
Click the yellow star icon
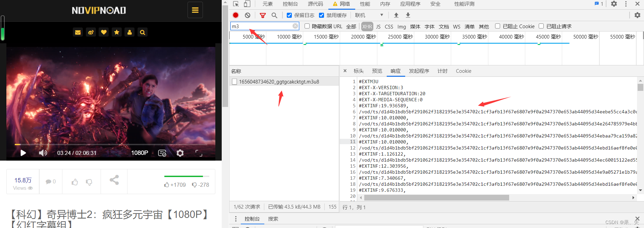coord(117,32)
